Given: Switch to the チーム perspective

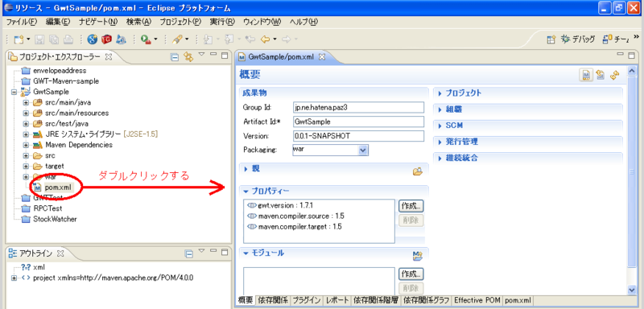Looking at the screenshot, I should [x=615, y=39].
